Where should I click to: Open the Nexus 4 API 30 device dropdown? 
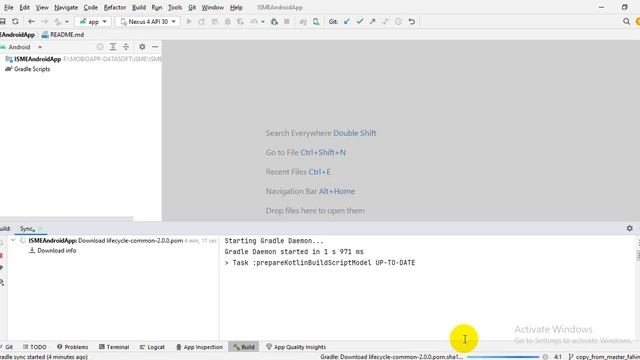pos(148,22)
